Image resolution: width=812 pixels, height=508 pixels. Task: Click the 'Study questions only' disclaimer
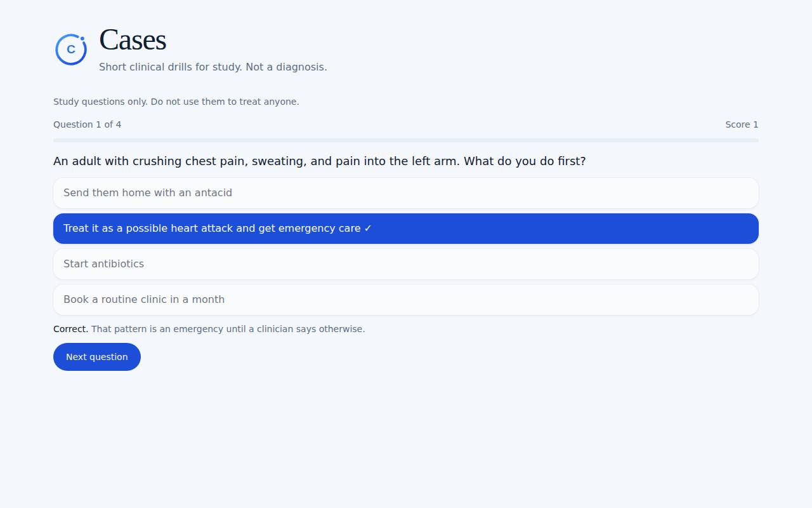(100, 102)
